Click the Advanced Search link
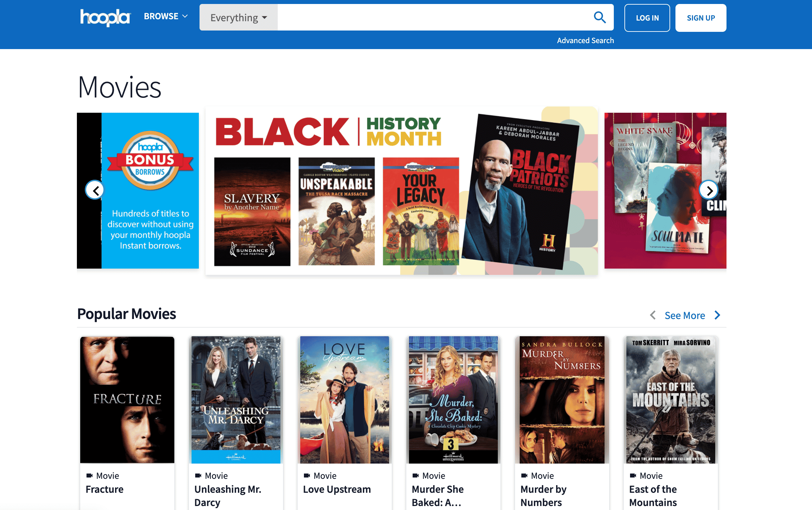 585,40
